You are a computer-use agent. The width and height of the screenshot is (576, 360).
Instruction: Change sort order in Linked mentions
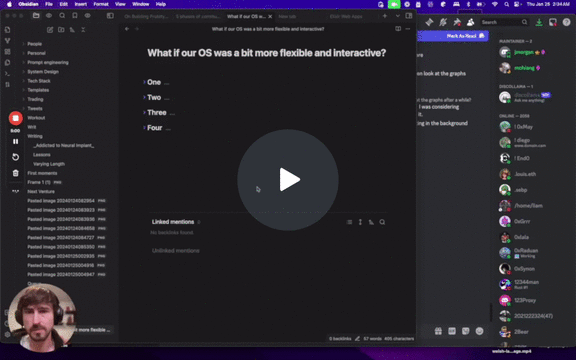pos(371,222)
